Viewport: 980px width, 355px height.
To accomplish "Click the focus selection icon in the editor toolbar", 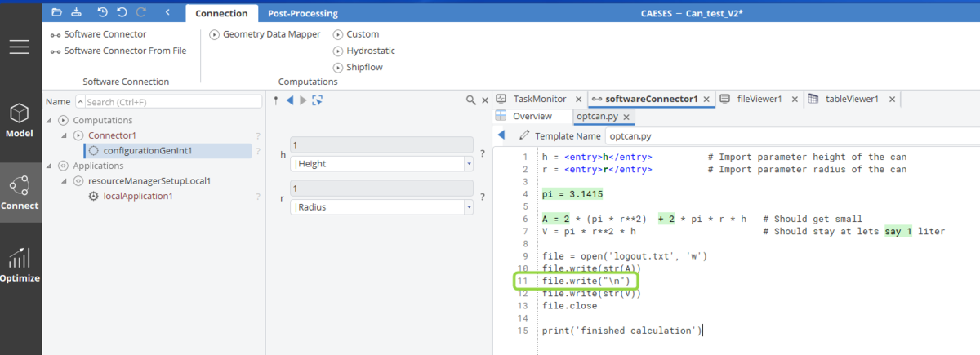I will coord(317,100).
